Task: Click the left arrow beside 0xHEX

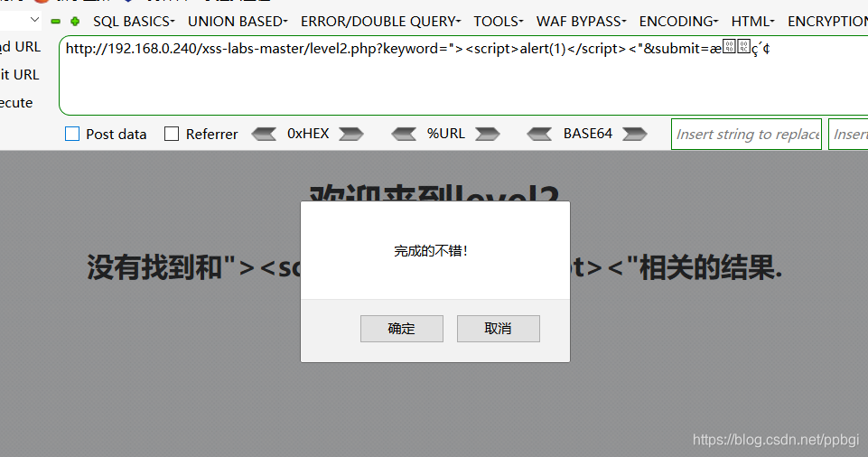Action: point(264,134)
